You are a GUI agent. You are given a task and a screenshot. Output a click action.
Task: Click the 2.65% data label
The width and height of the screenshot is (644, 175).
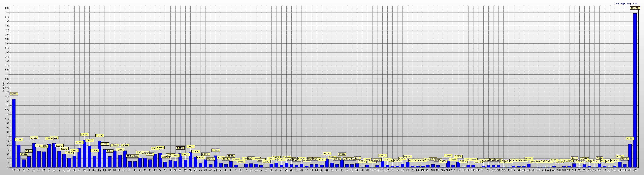click(x=99, y=135)
